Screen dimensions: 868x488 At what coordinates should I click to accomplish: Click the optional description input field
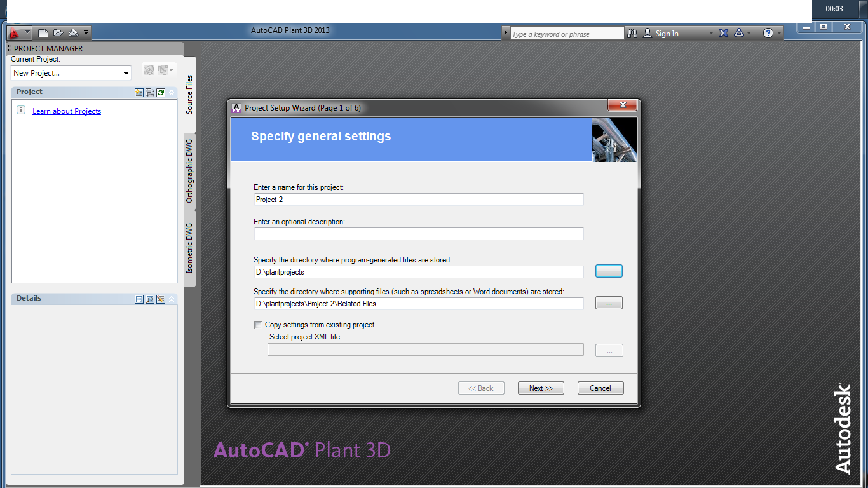click(419, 234)
